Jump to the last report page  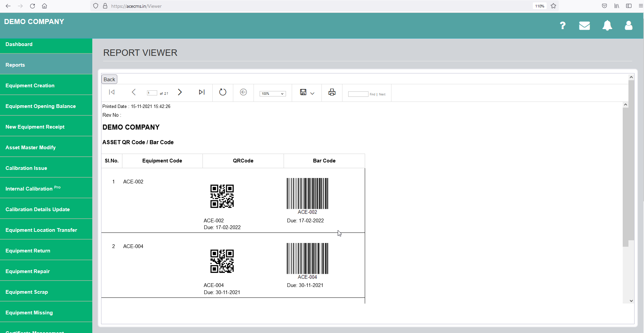pyautogui.click(x=201, y=92)
